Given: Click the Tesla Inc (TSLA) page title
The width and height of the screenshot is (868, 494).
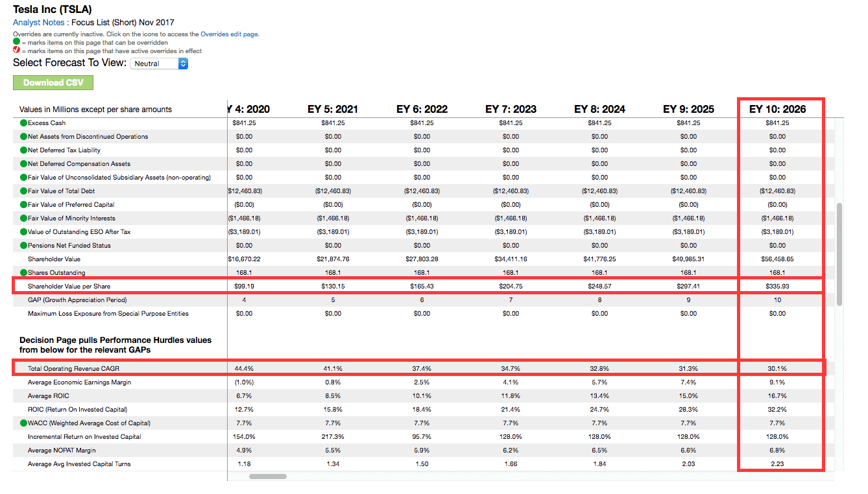Looking at the screenshot, I should point(53,9).
